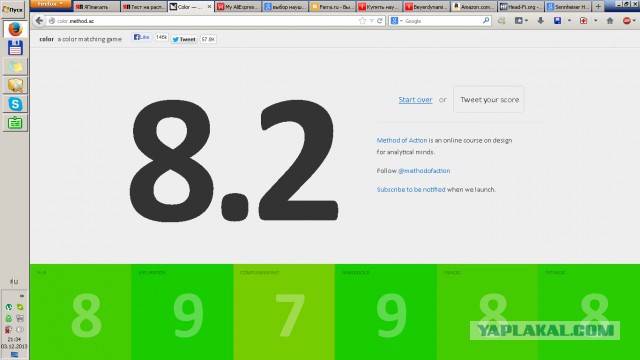Click the Hue score tile showing 8
The width and height of the screenshot is (640, 360).
click(80, 312)
